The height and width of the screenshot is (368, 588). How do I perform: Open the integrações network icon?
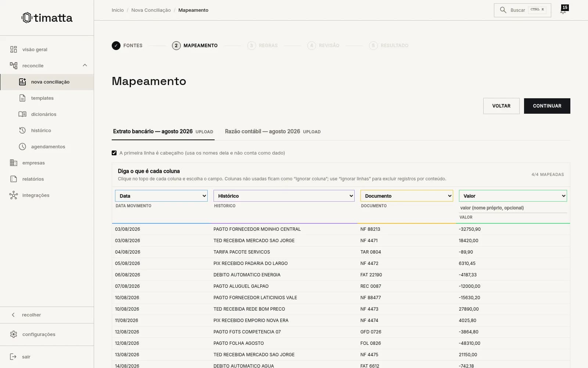click(x=14, y=195)
